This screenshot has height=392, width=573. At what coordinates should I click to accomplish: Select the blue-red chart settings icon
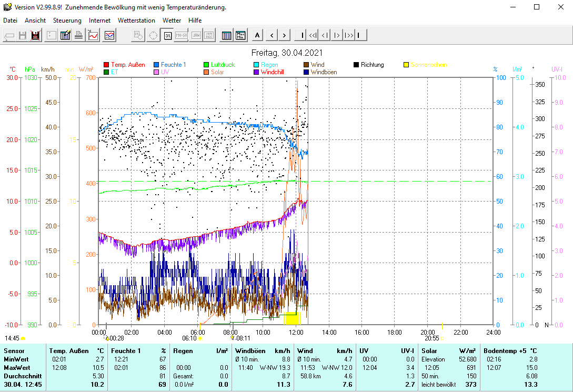point(108,35)
